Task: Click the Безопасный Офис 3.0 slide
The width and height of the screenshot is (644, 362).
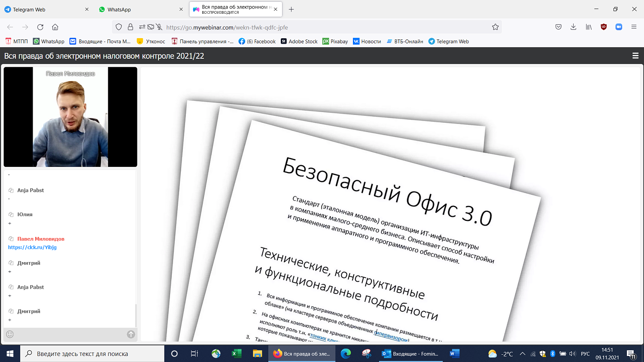Action: [390, 204]
